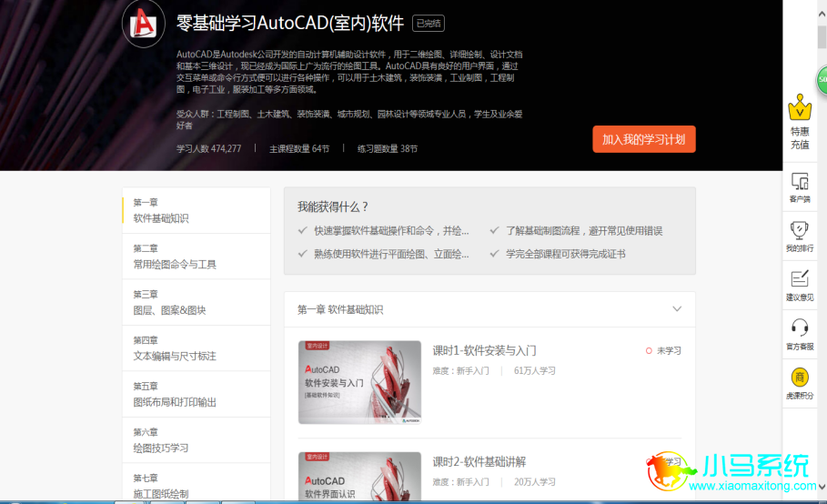This screenshot has height=504, width=827.
Task: Open 虎课积分 coin icon
Action: (x=800, y=384)
